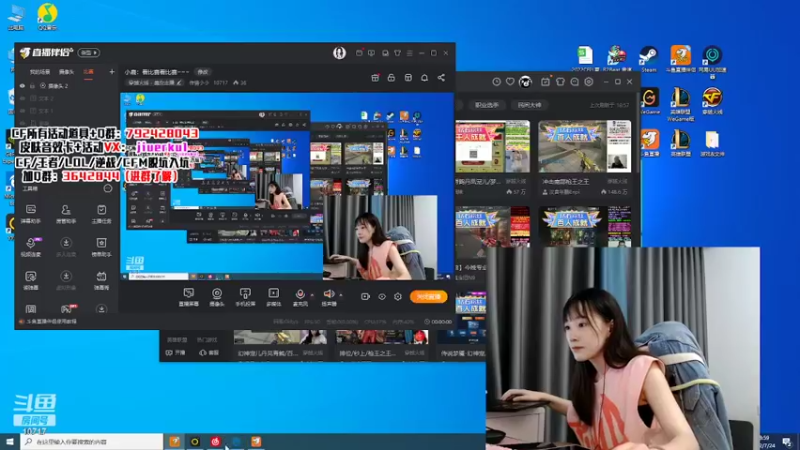This screenshot has width=800, height=450.
Task: Open the mode selector pill beside logo
Action: [89, 53]
